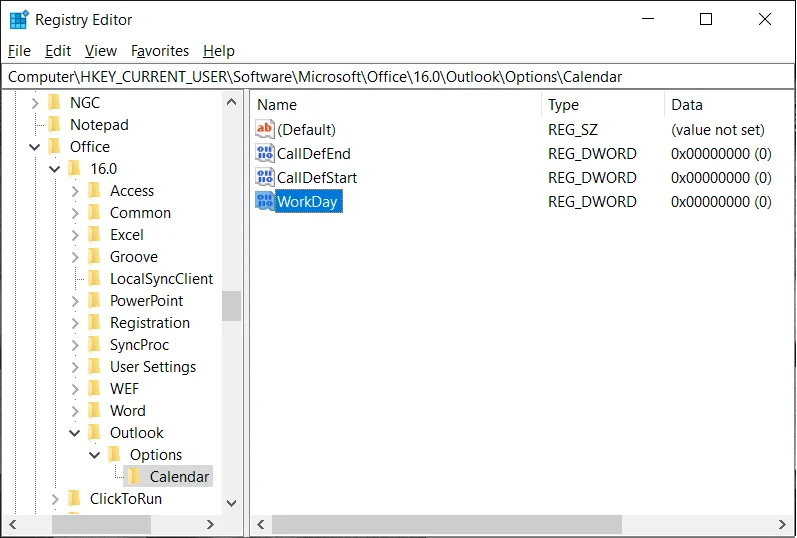Expand the PowerPoint key node
Image resolution: width=797 pixels, height=538 pixels.
(x=75, y=301)
